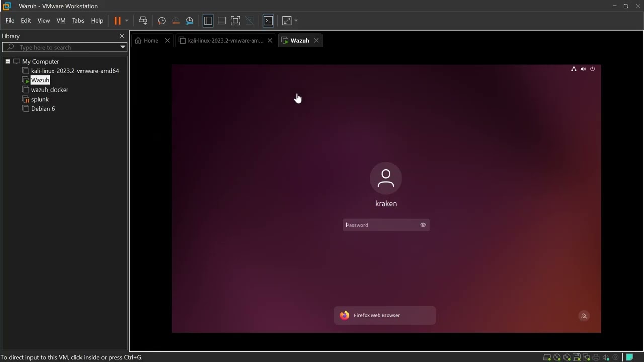Toggle password visibility eye icon
Image resolution: width=644 pixels, height=362 pixels.
(423, 225)
